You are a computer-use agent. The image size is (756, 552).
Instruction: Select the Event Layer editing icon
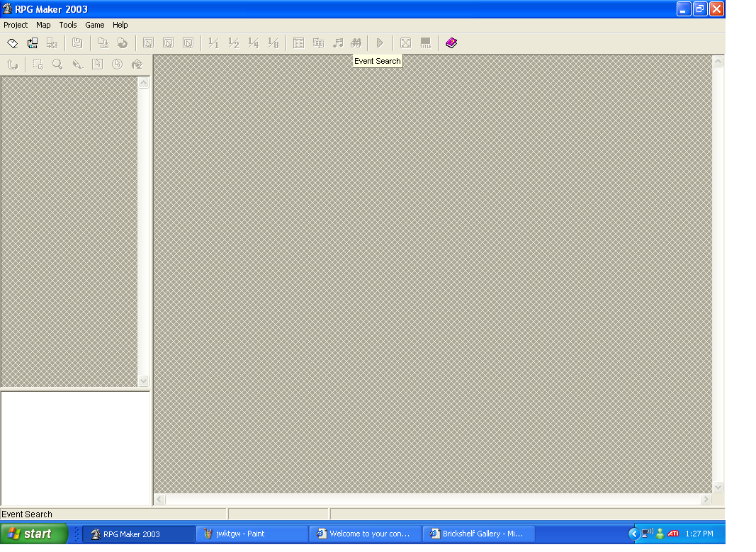coord(188,43)
